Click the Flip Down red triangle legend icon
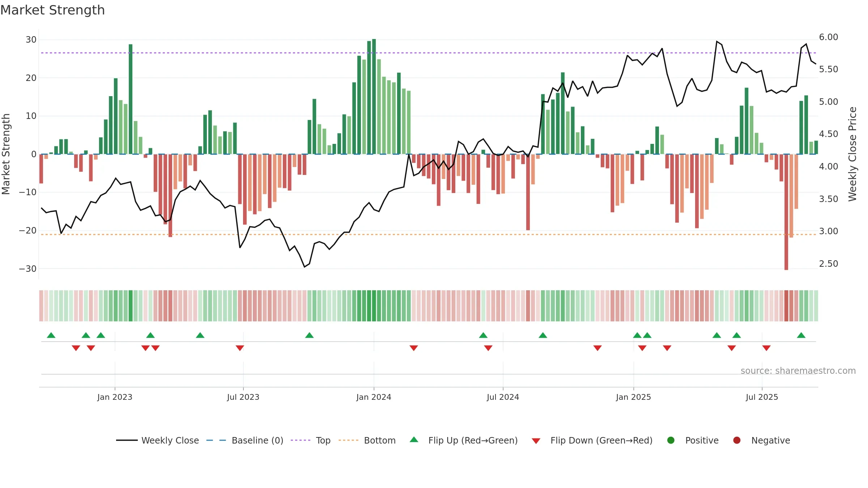The width and height of the screenshot is (868, 488). coord(536,441)
